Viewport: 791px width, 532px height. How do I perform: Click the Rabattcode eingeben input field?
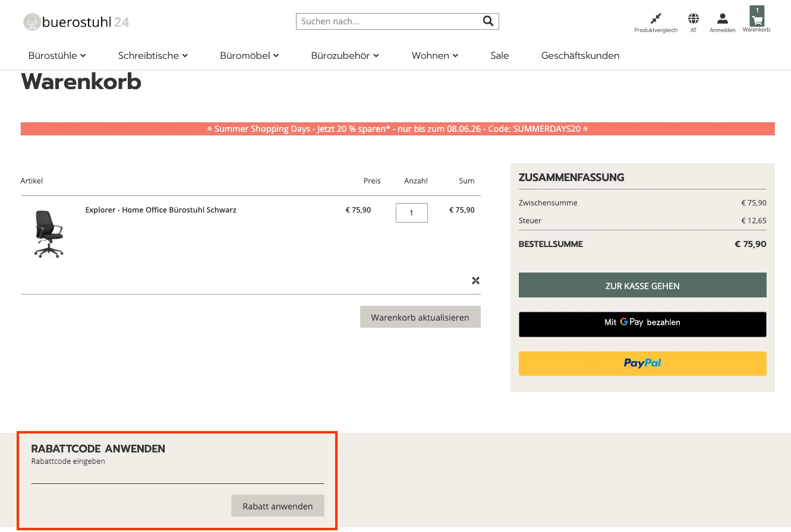pos(177,474)
